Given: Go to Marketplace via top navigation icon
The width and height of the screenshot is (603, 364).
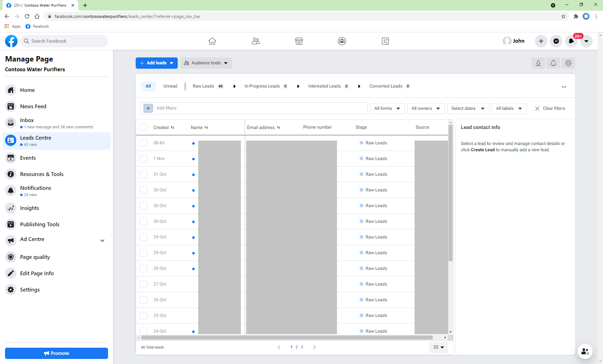Looking at the screenshot, I should click(299, 41).
